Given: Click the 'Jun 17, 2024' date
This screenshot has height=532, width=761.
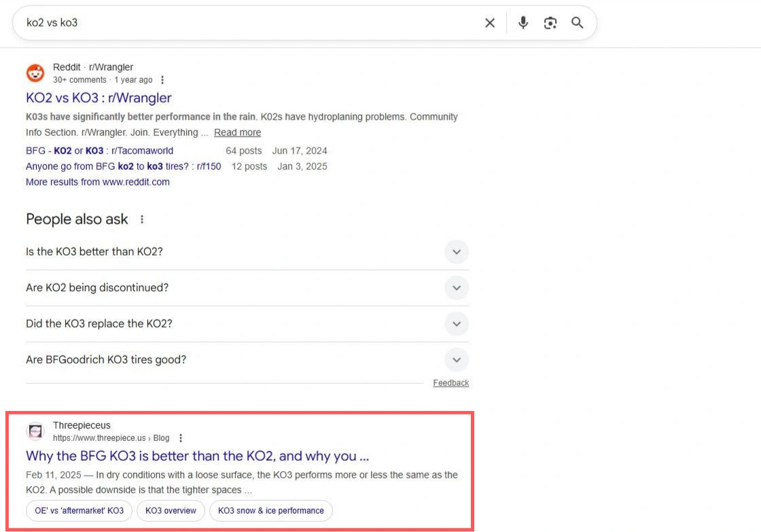Looking at the screenshot, I should [x=300, y=151].
